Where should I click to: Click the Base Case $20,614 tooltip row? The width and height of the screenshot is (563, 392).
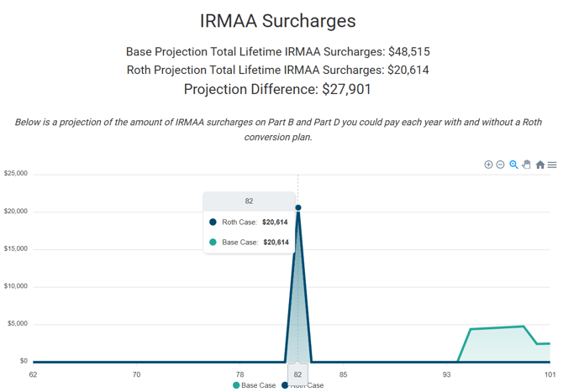point(249,242)
